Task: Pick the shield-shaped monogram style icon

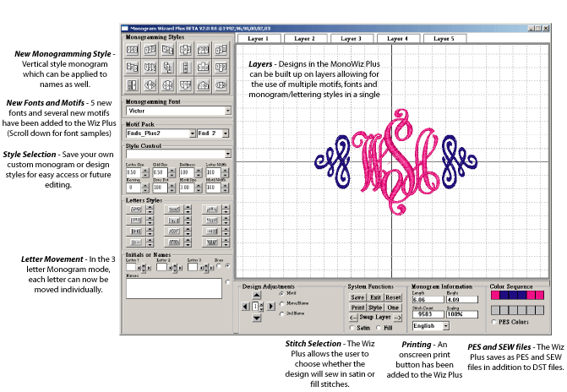Action: tap(185, 85)
